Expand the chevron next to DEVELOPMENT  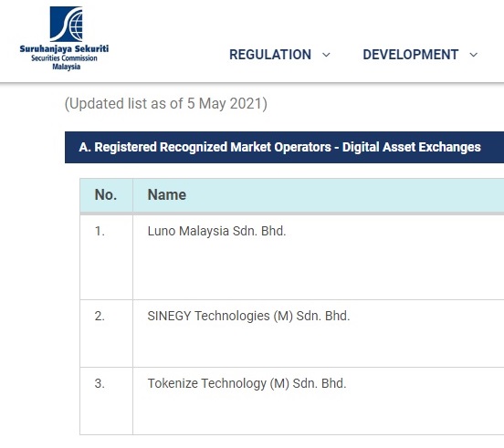click(473, 55)
